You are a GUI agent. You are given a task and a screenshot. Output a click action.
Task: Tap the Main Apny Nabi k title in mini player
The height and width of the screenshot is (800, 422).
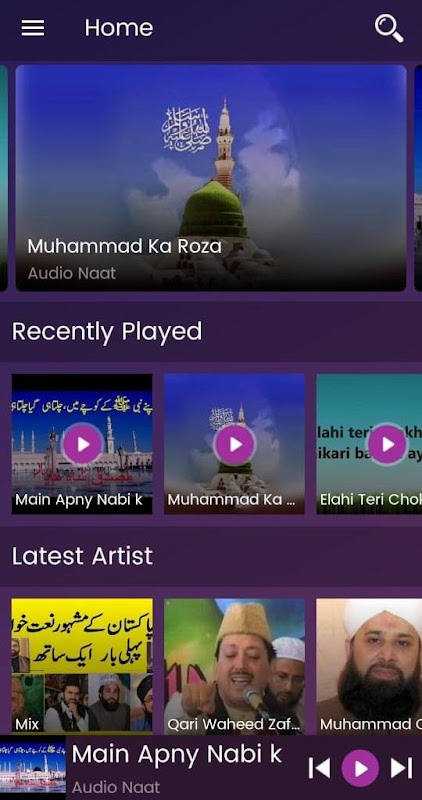pos(177,754)
